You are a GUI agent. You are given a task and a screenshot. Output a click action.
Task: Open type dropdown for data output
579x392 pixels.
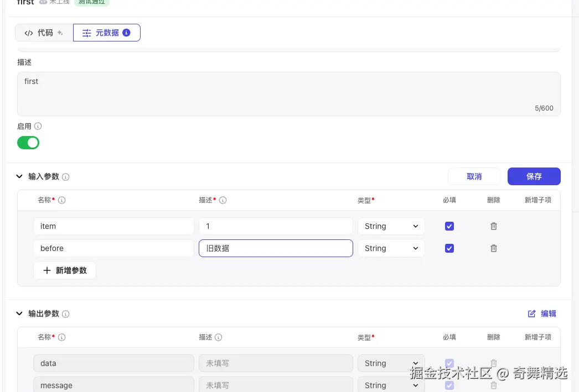(x=391, y=363)
